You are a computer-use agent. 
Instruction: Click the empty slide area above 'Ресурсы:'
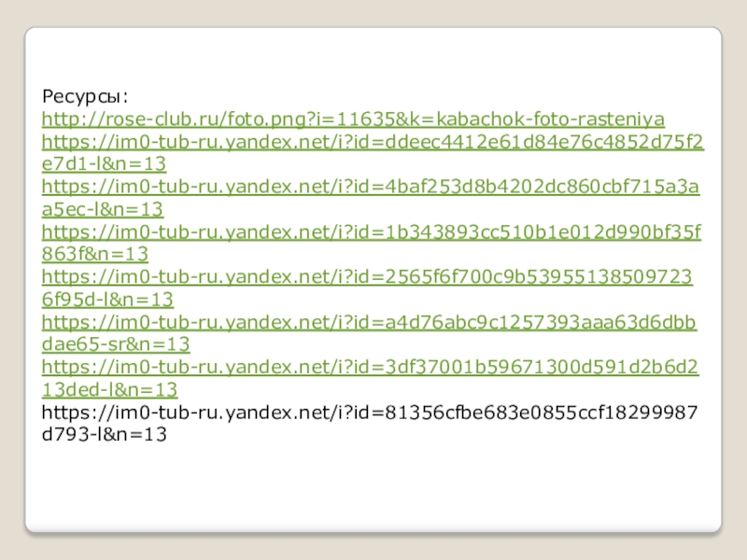[373, 61]
